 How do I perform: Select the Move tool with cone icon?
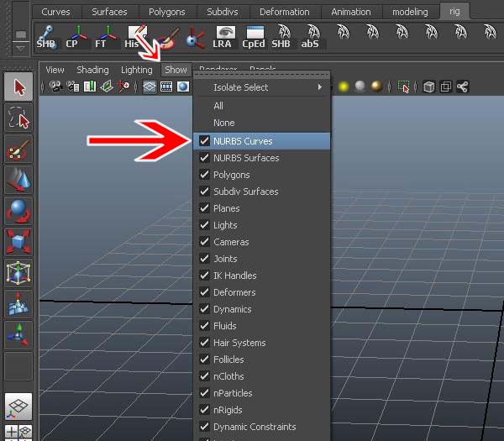tap(18, 180)
